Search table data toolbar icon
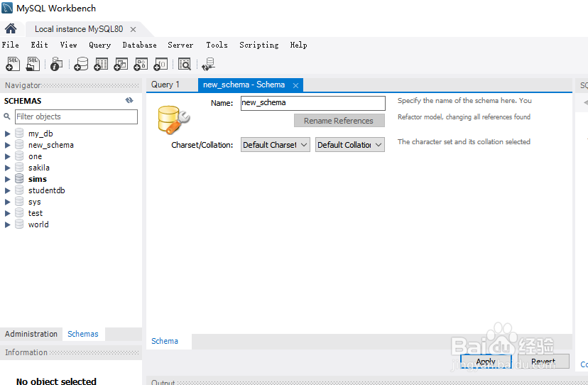Viewport: 588px width, 385px height. [x=185, y=64]
